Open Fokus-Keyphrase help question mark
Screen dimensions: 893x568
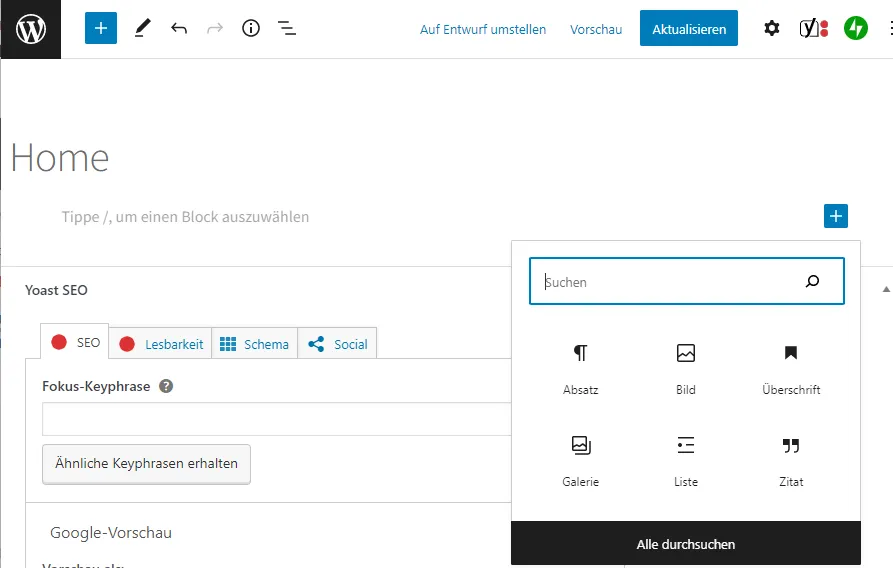click(x=166, y=386)
